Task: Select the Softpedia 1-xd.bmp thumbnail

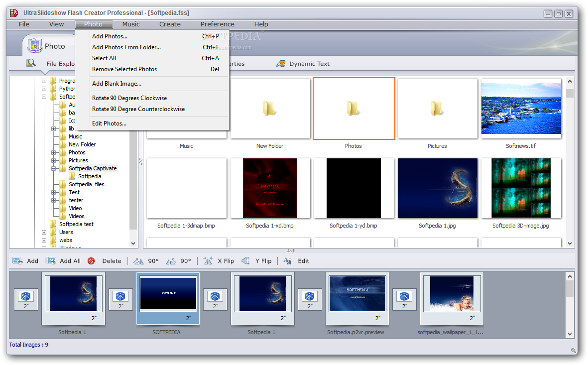Action: point(270,188)
